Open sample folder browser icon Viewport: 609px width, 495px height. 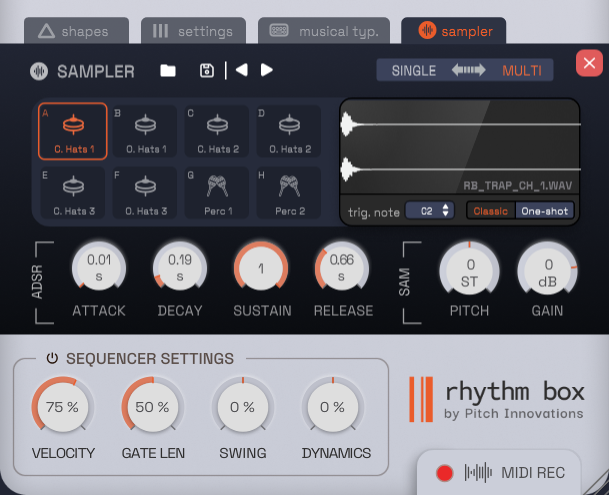pyautogui.click(x=168, y=70)
